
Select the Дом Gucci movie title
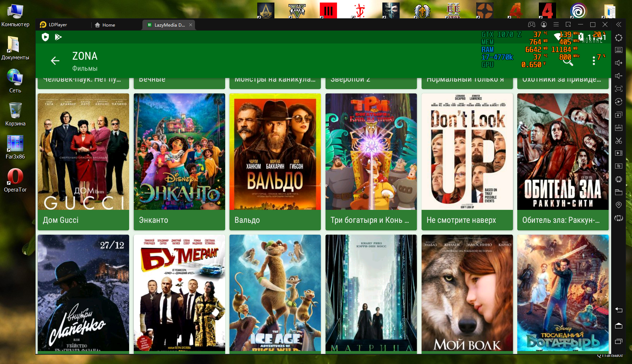(61, 220)
